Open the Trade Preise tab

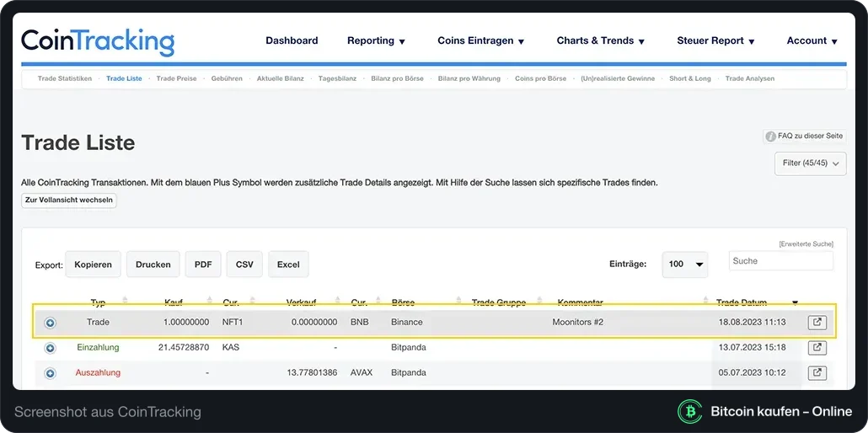click(177, 78)
